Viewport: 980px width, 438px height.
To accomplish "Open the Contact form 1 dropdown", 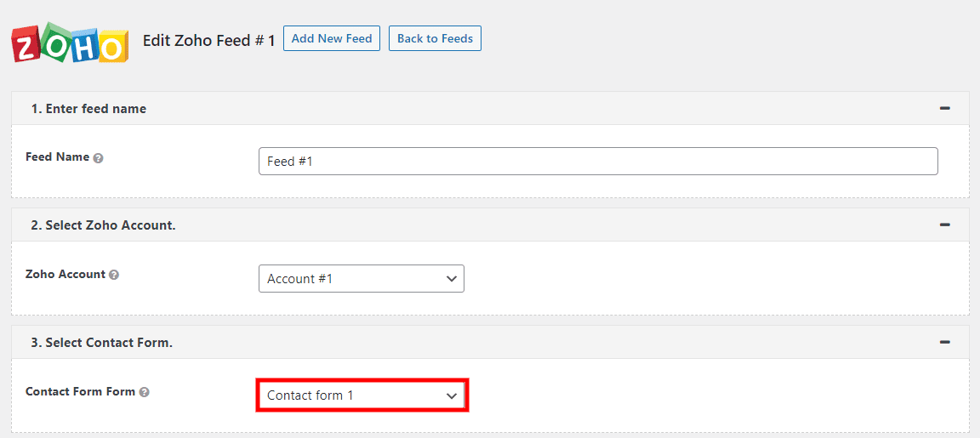I will (x=361, y=395).
